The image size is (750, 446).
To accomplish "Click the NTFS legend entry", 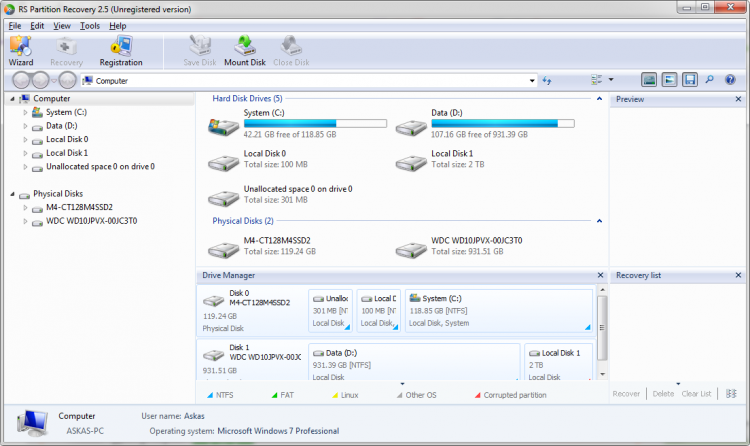I will pos(221,395).
